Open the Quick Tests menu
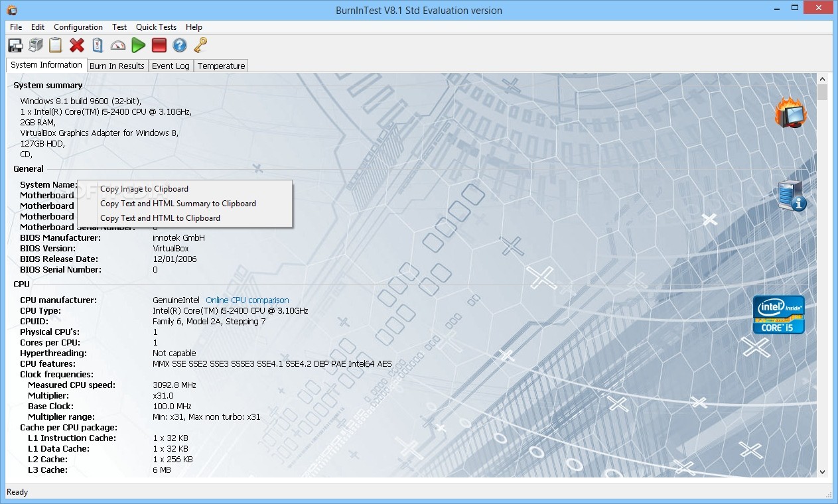This screenshot has height=504, width=838. [x=156, y=27]
